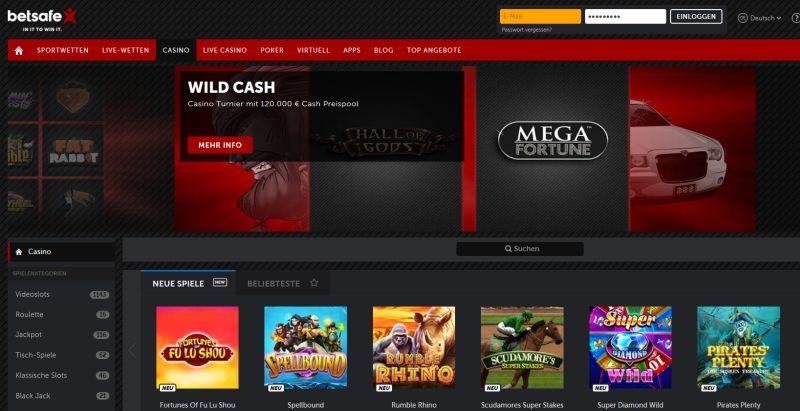Follow the Passwort vergessen link
This screenshot has width=800, height=411.
point(527,30)
